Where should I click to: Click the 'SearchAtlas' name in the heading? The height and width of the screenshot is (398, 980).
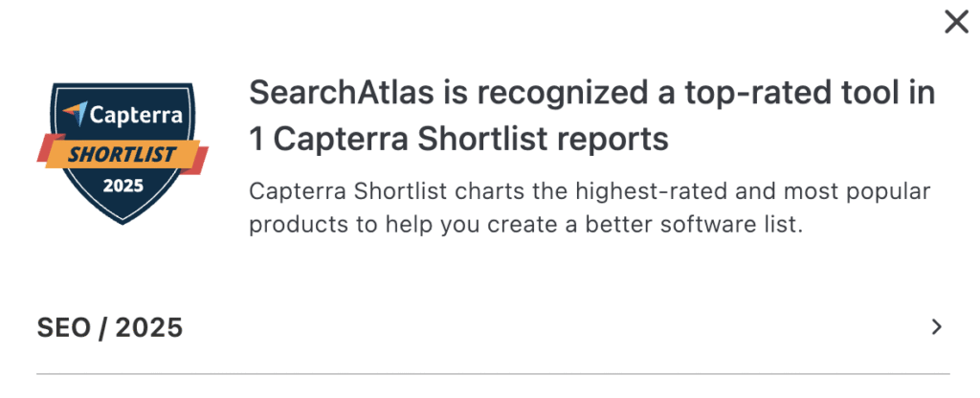coord(342,94)
